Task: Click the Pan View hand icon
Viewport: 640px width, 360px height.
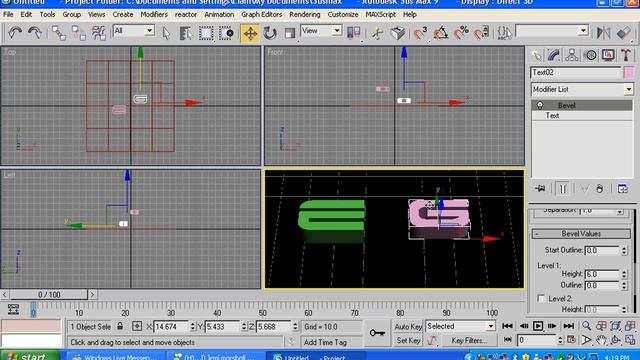Action: (601, 340)
